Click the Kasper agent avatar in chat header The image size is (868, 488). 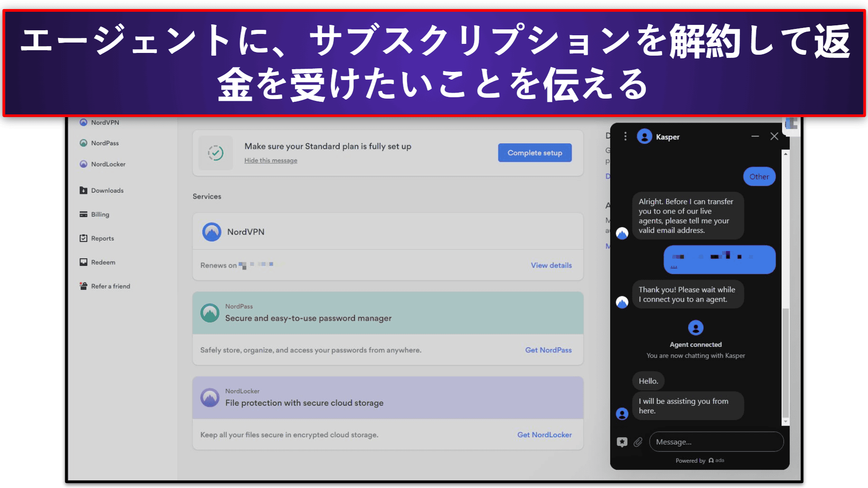point(644,137)
